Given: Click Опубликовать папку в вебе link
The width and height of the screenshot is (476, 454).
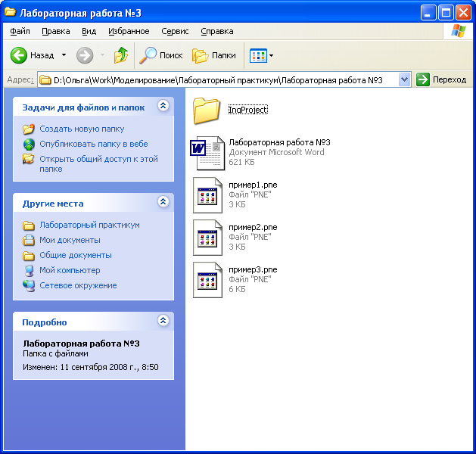Looking at the screenshot, I should (94, 144).
